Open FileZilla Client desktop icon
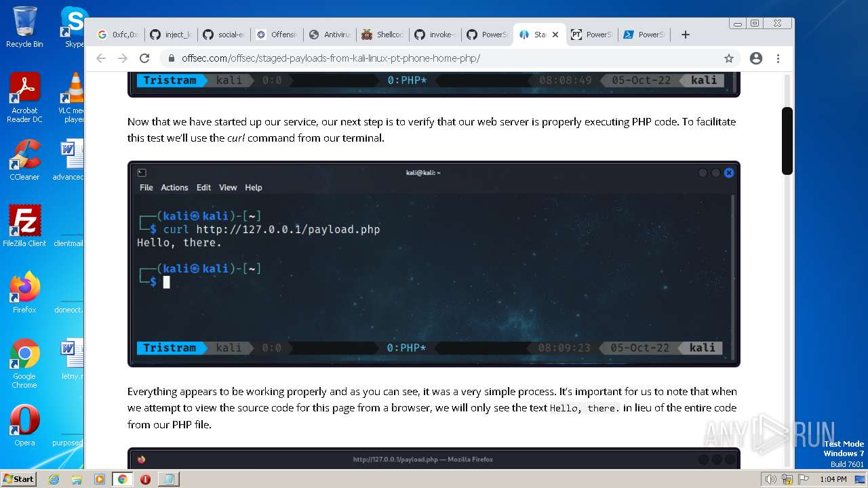Image resolution: width=868 pixels, height=488 pixels. click(x=24, y=226)
